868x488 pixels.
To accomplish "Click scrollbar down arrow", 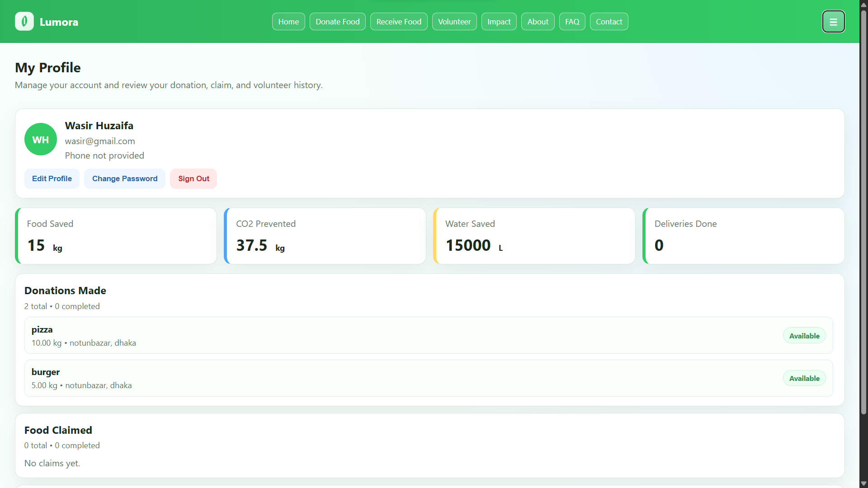I will (x=863, y=483).
